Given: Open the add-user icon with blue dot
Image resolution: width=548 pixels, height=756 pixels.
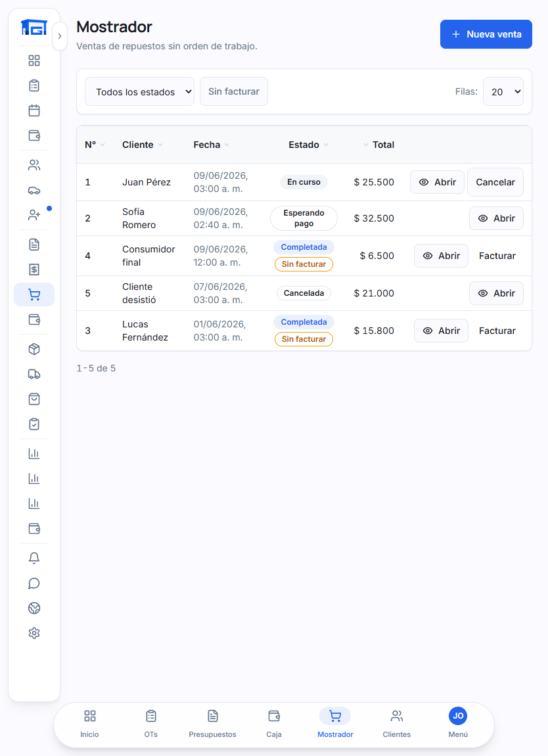Looking at the screenshot, I should point(34,215).
